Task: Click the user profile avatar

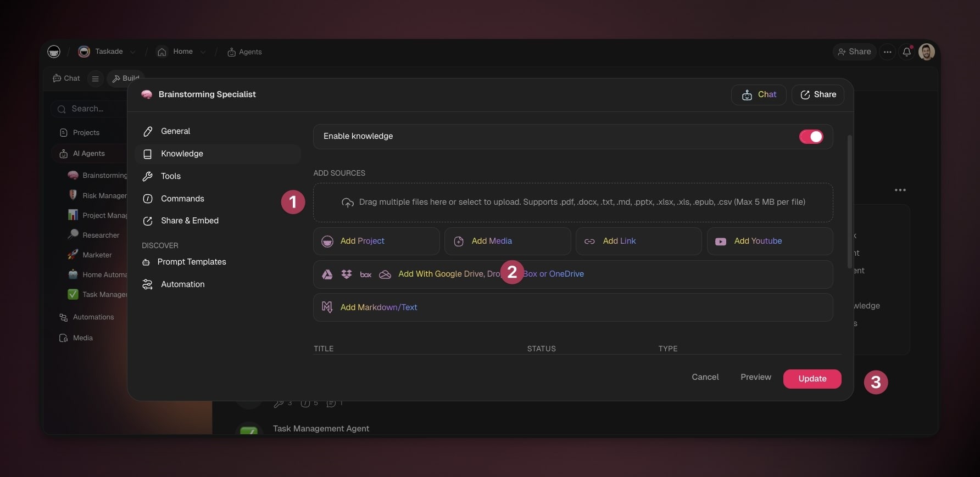Action: tap(926, 52)
